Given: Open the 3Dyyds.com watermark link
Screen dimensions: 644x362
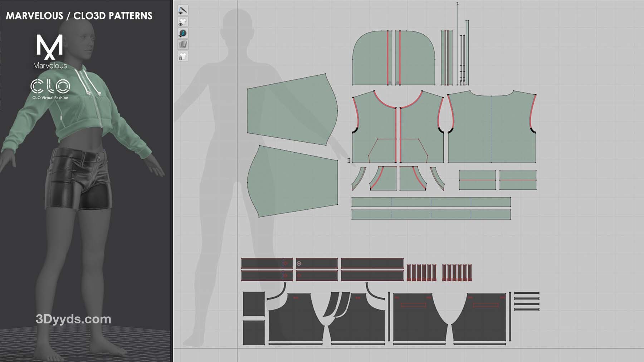Looking at the screenshot, I should click(73, 319).
